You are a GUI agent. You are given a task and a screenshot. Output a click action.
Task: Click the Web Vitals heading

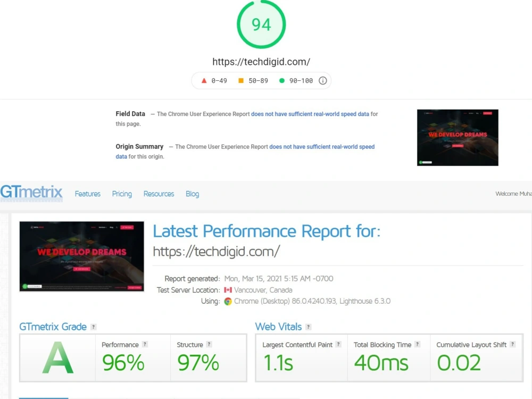click(x=278, y=327)
